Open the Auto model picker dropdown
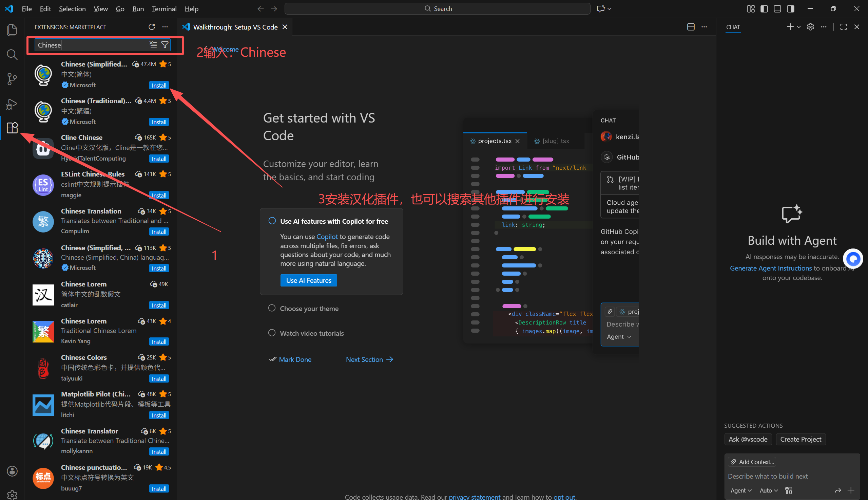 point(769,490)
